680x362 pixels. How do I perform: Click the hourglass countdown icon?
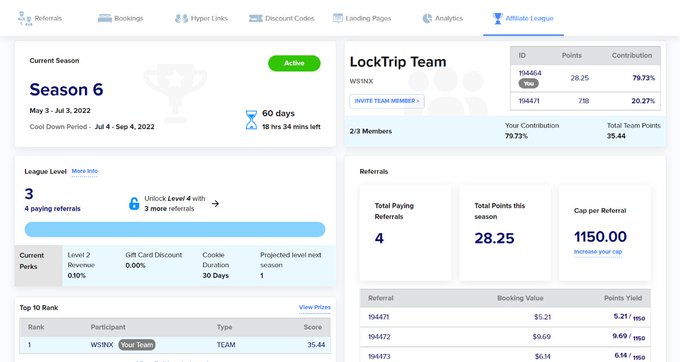coord(251,120)
